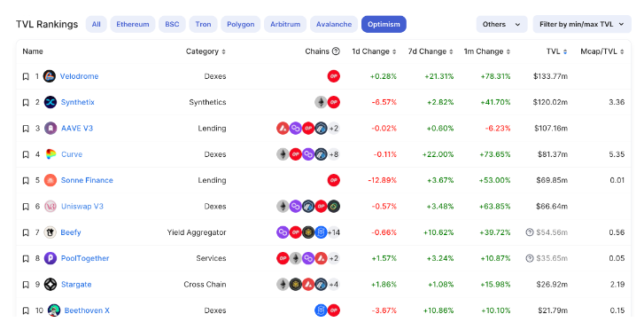Screen dimensions: 644x330
Task: Switch to the Arbitrum chain tab
Action: 285,24
